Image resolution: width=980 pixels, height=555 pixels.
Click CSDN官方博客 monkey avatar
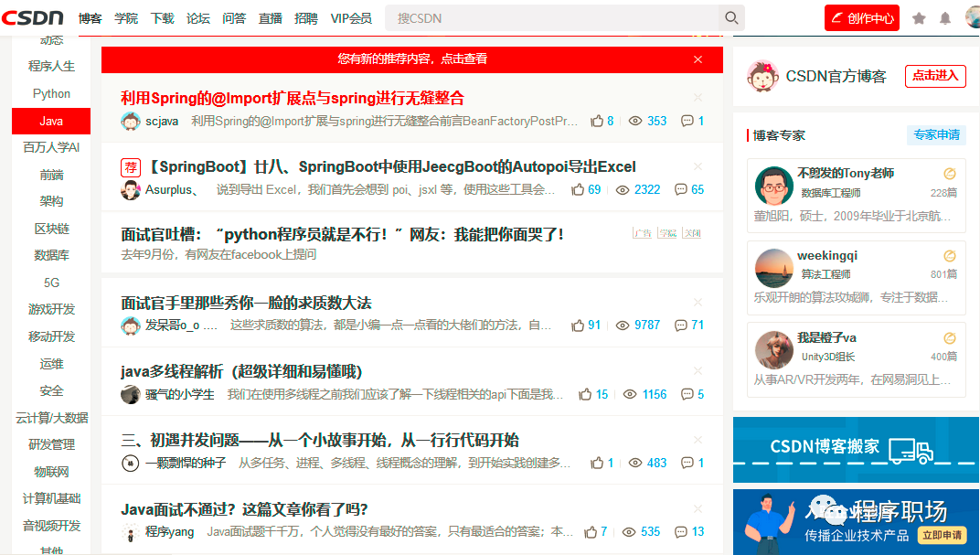click(x=762, y=76)
